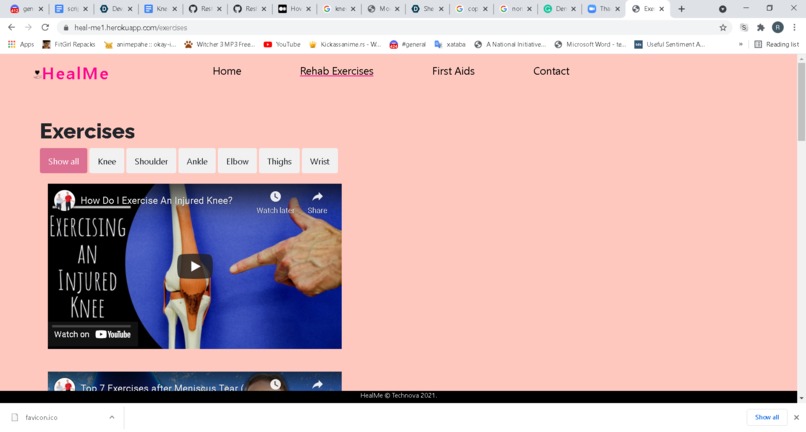
Task: Click the page vertical scrollbar thumb
Action: (x=801, y=101)
